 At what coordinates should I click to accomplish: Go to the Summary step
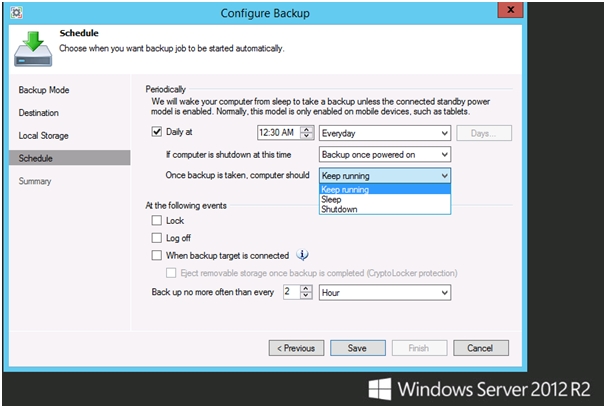(35, 181)
